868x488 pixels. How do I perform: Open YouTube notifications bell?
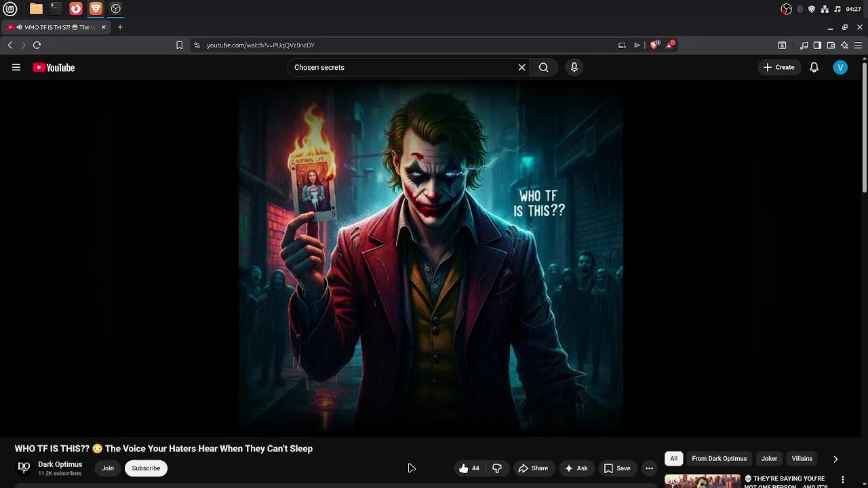point(814,67)
